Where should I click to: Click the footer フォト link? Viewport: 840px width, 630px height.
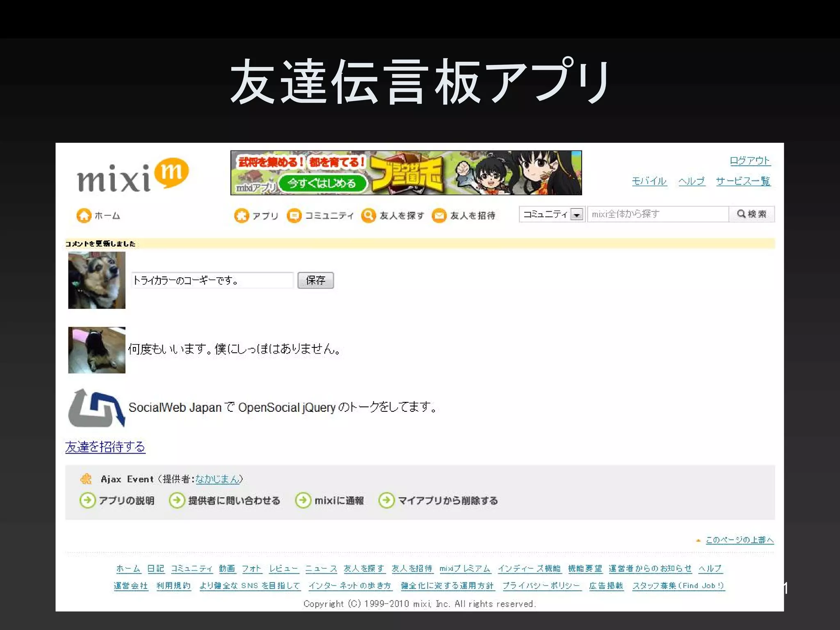252,568
